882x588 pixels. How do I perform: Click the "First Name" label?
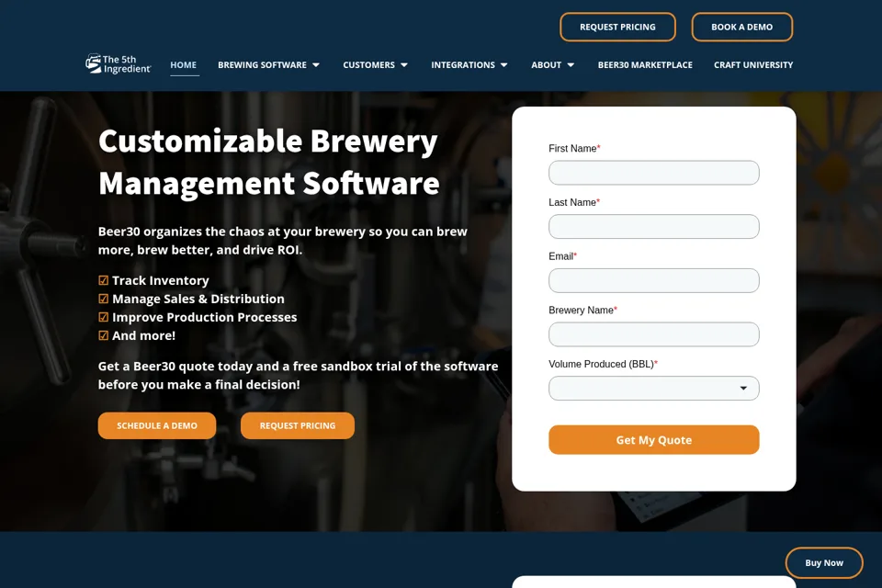pyautogui.click(x=572, y=149)
